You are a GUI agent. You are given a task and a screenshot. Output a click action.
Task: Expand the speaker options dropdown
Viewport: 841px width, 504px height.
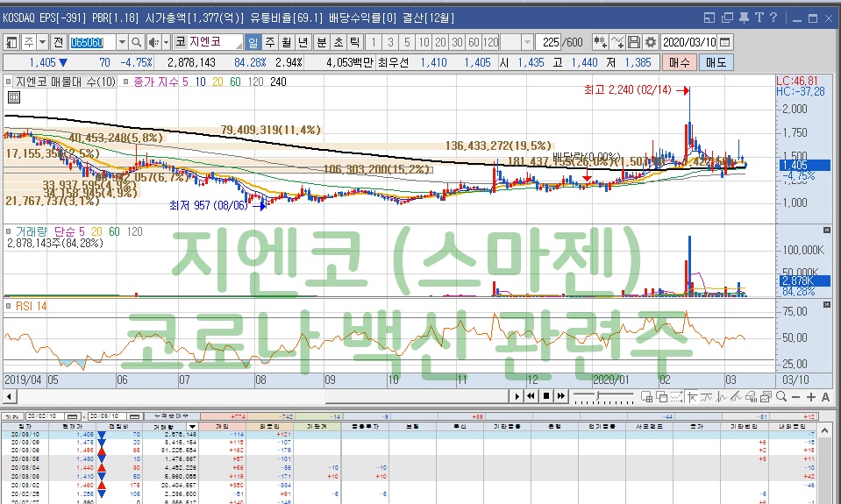click(x=166, y=42)
